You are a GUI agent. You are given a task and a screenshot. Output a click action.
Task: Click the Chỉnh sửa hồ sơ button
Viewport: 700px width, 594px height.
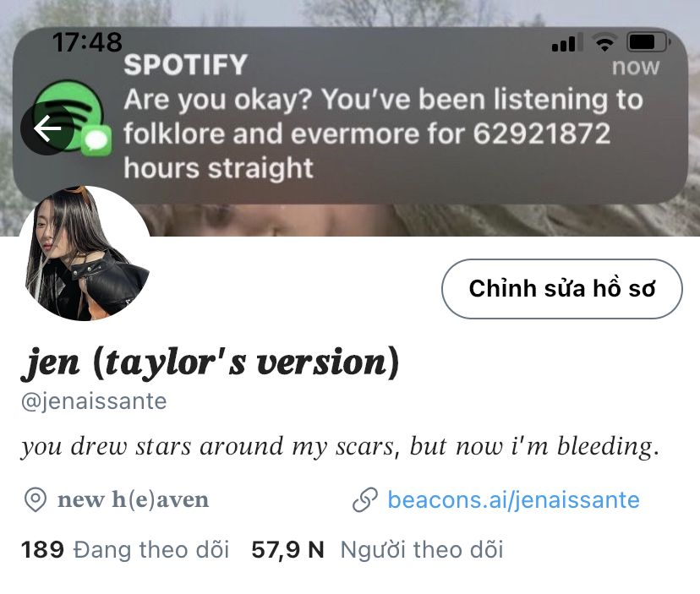tap(562, 289)
